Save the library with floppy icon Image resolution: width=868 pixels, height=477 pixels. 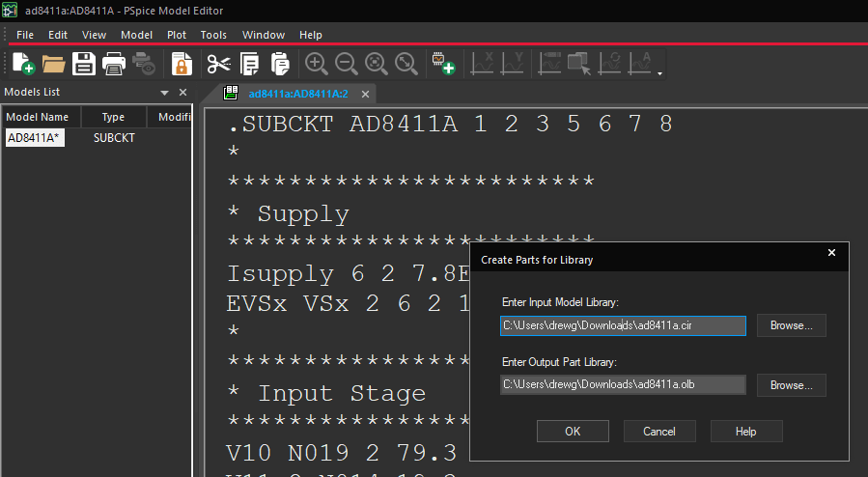click(x=84, y=64)
